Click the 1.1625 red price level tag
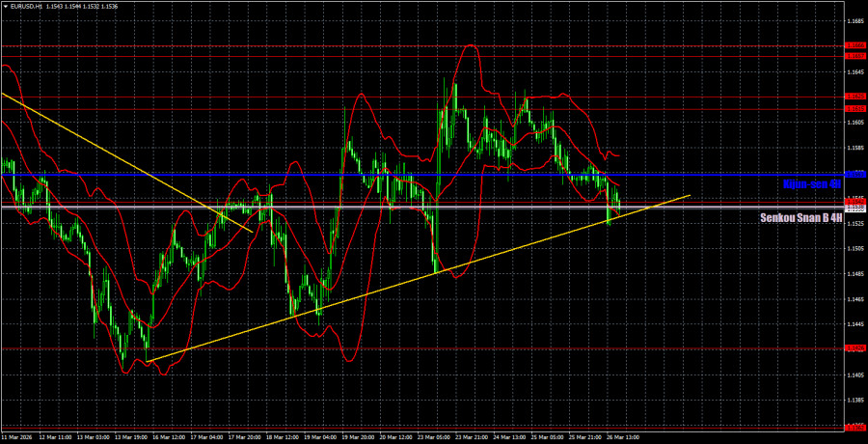The width and height of the screenshot is (868, 444). 854,97
